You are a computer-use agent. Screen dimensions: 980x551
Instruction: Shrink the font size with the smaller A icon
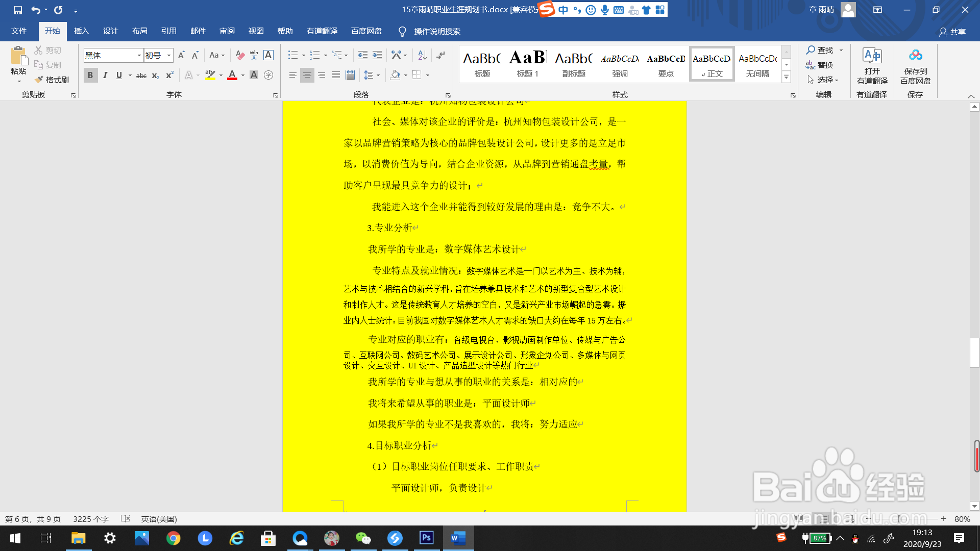(195, 55)
